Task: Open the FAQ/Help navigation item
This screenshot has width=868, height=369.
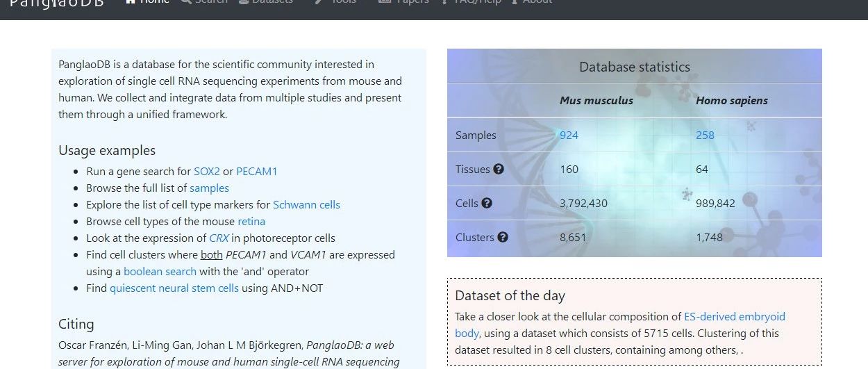Action: (471, 2)
